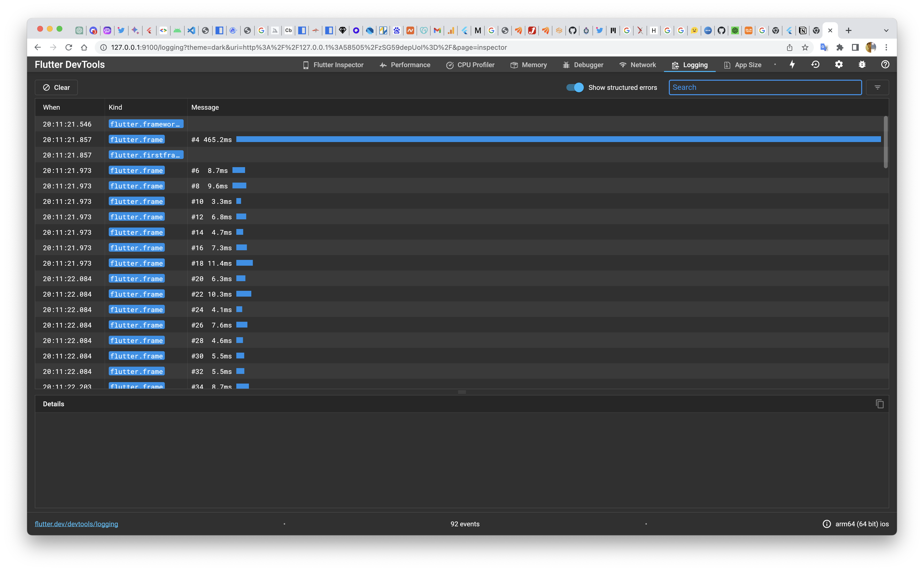Expand the browser tab search dropdown
The image size is (924, 571).
click(886, 30)
